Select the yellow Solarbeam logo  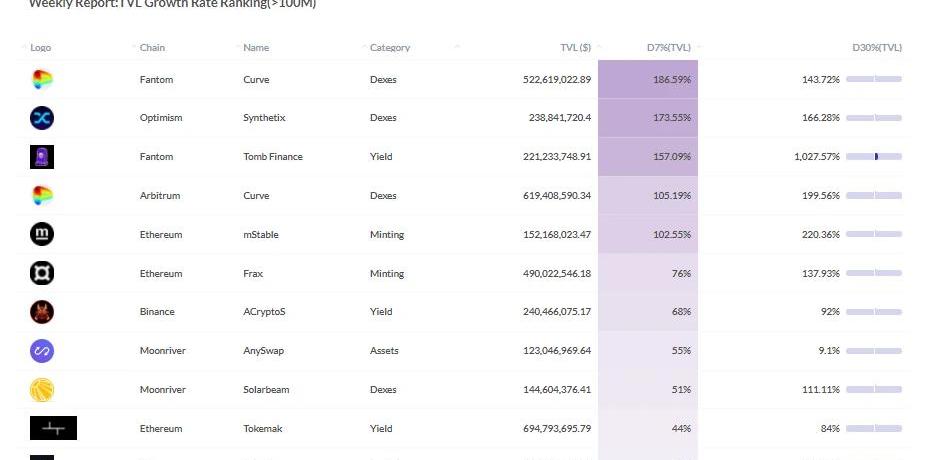(42, 390)
